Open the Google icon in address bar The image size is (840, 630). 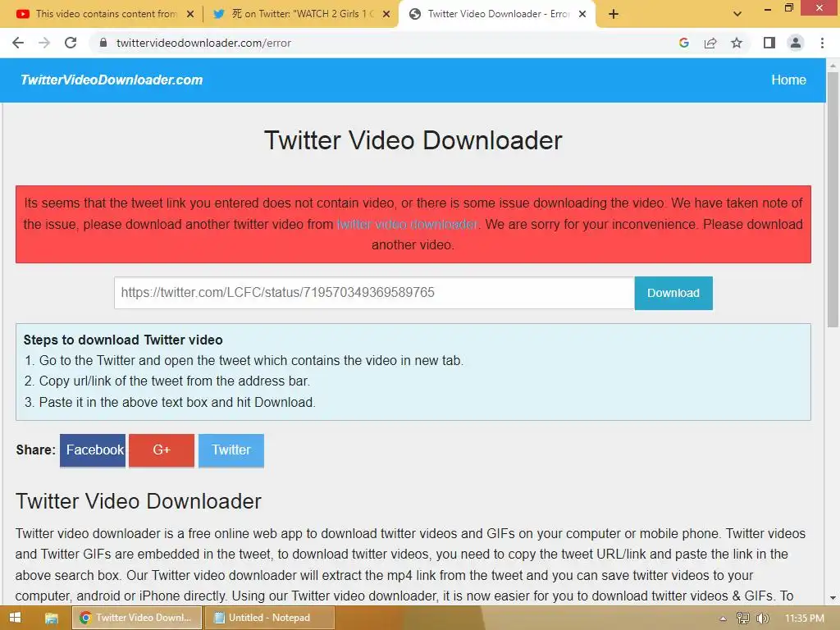coord(683,43)
